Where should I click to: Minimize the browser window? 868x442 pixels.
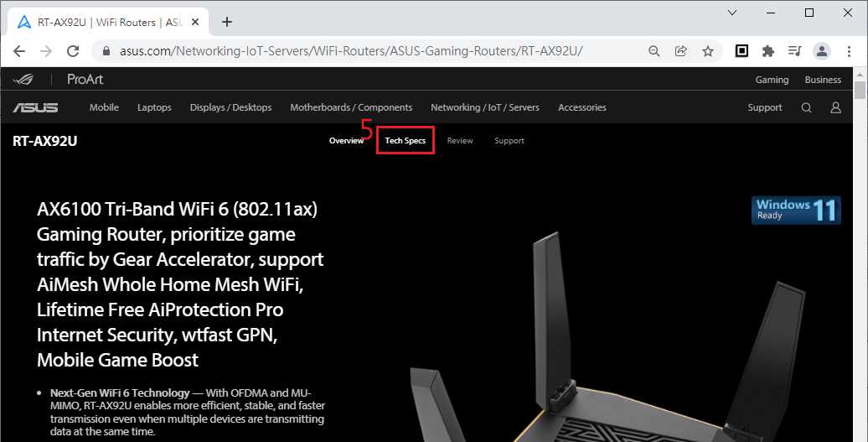(x=771, y=13)
